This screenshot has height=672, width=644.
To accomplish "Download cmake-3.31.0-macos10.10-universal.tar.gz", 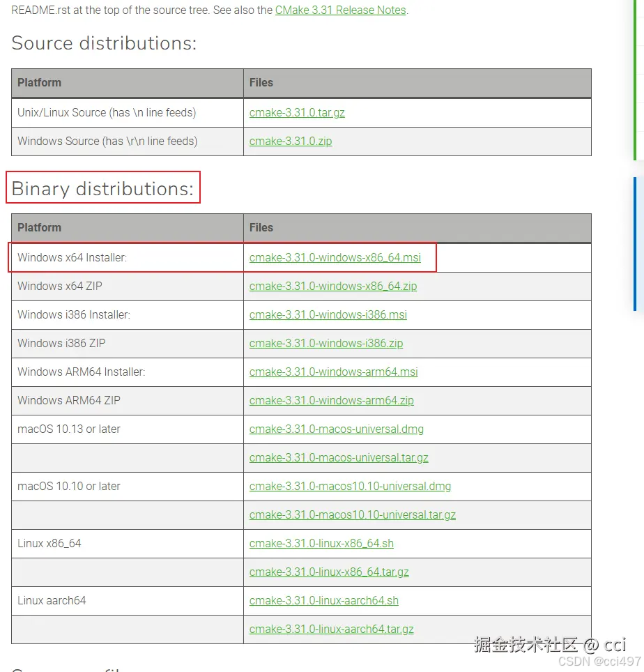I will click(352, 514).
